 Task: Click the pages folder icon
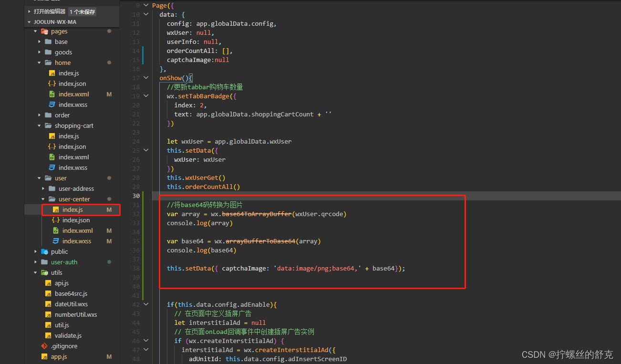click(x=45, y=31)
